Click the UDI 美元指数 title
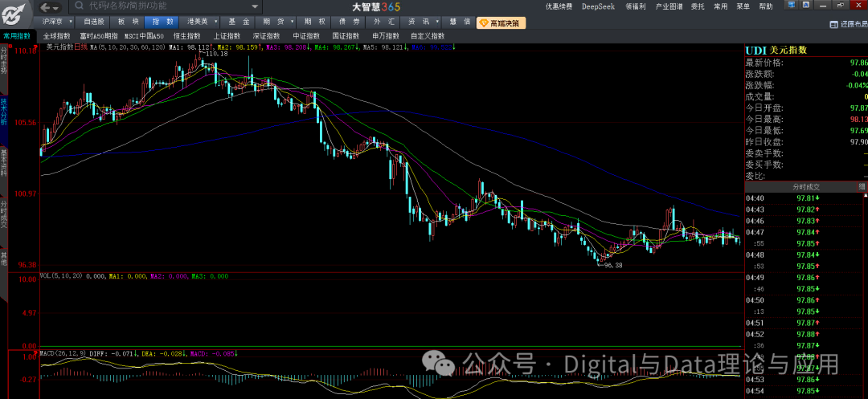 776,50
